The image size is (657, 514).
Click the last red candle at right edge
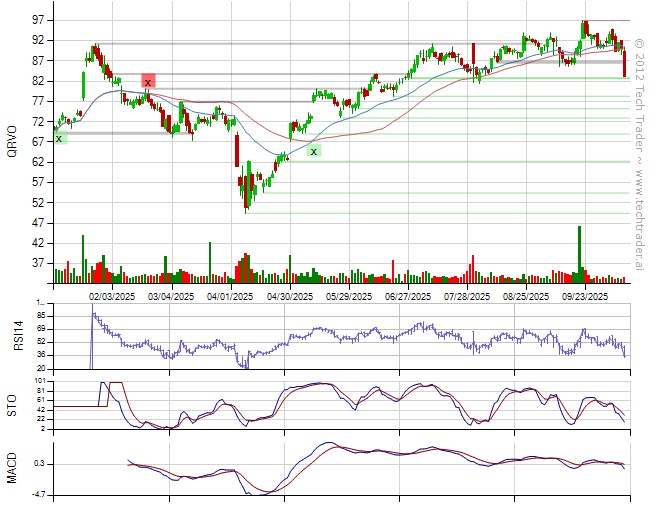(x=624, y=63)
